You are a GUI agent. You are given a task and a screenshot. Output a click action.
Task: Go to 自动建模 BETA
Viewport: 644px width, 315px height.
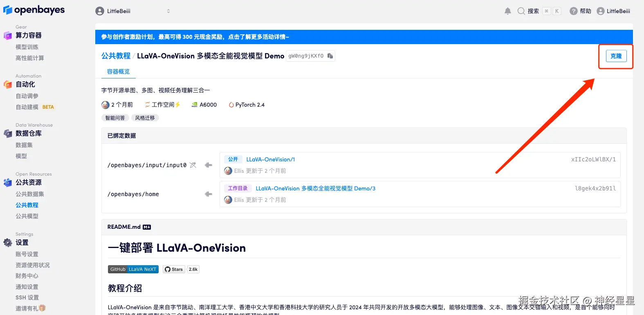[35, 107]
